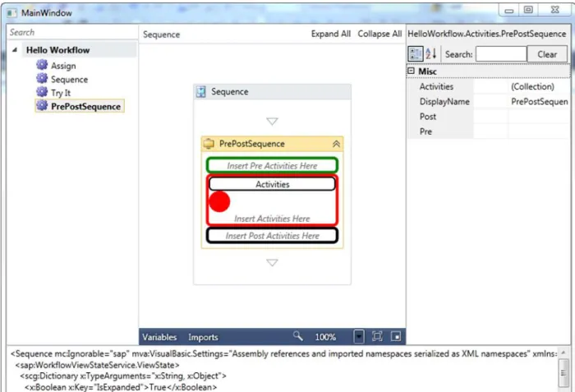Screen dimensions: 575x392
Task: Click the magnifier zoom icon in designer bar
Action: coord(297,336)
